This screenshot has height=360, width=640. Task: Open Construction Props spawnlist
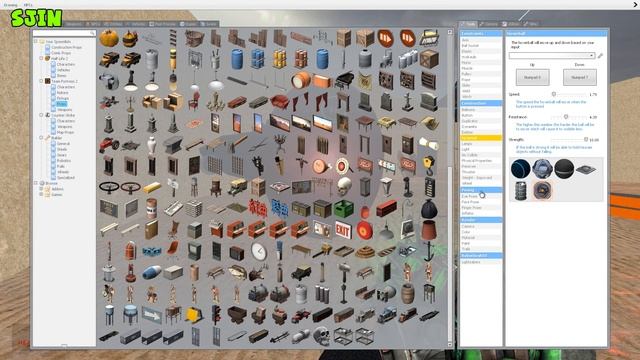click(67, 47)
